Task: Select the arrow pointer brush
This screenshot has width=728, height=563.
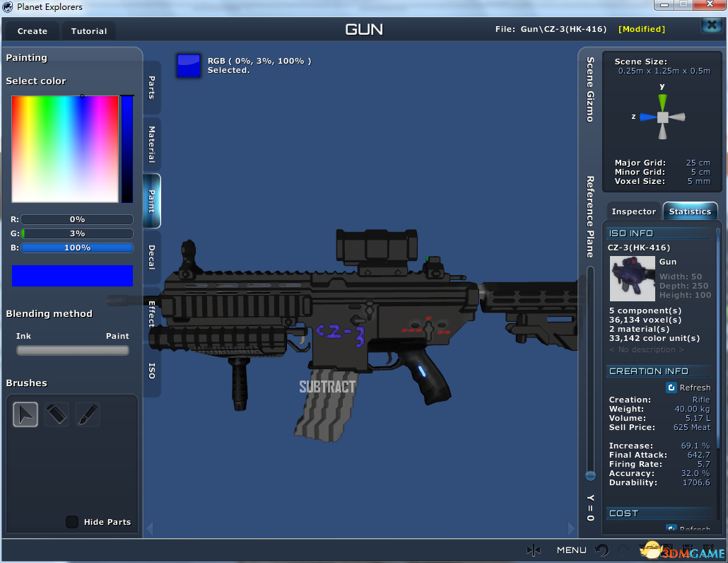Action: [x=25, y=414]
